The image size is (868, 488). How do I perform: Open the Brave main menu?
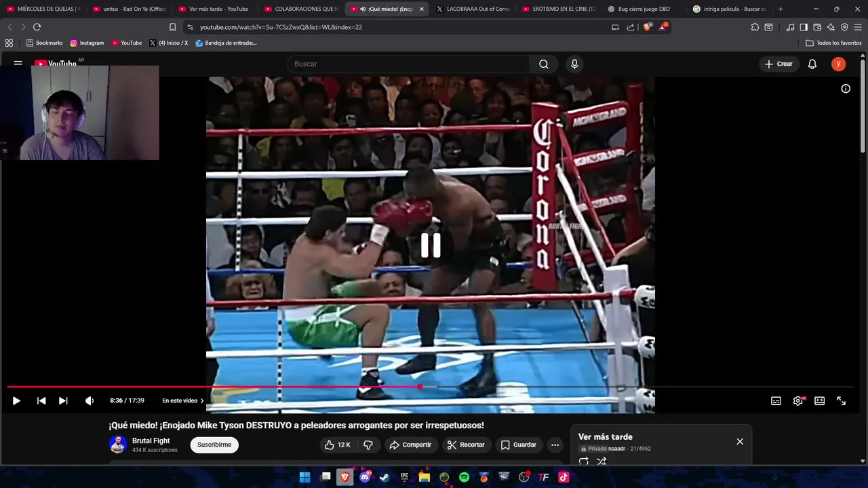tap(859, 27)
